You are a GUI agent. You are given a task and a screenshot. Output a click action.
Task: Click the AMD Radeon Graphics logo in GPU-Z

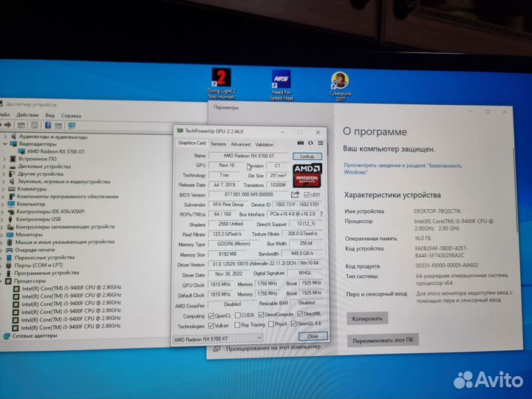point(307,175)
